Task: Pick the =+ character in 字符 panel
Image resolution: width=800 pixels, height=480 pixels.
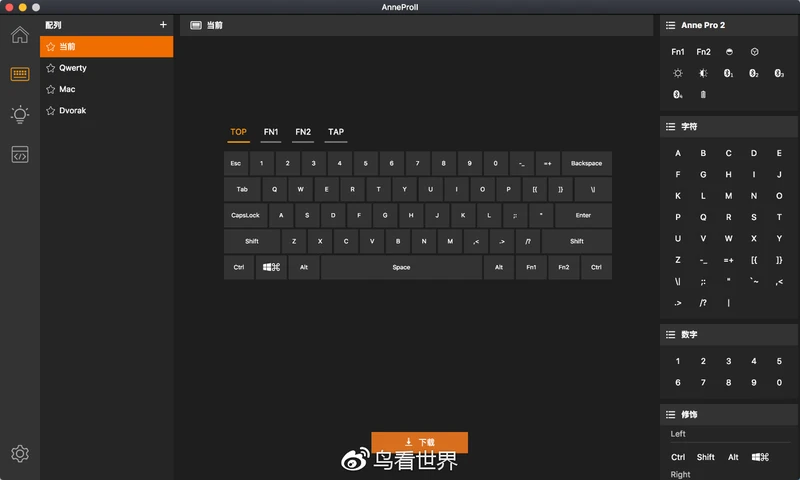Action: pyautogui.click(x=729, y=260)
